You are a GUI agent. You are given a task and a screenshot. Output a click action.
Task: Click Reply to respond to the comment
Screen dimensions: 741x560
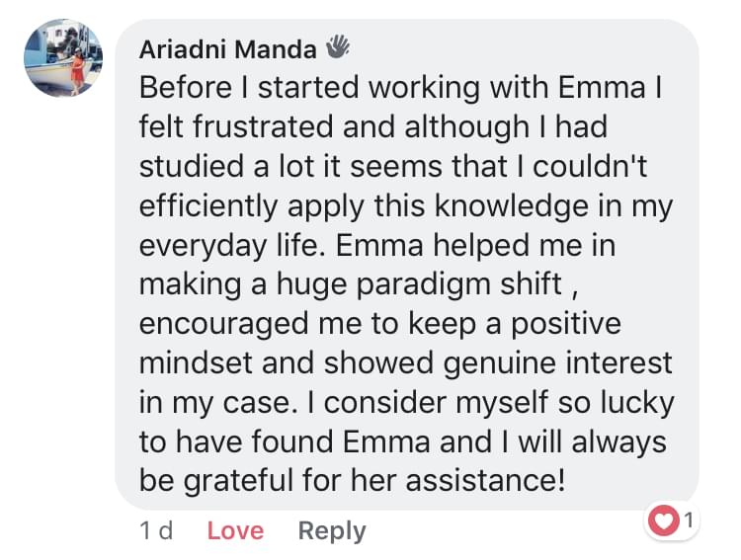click(332, 530)
